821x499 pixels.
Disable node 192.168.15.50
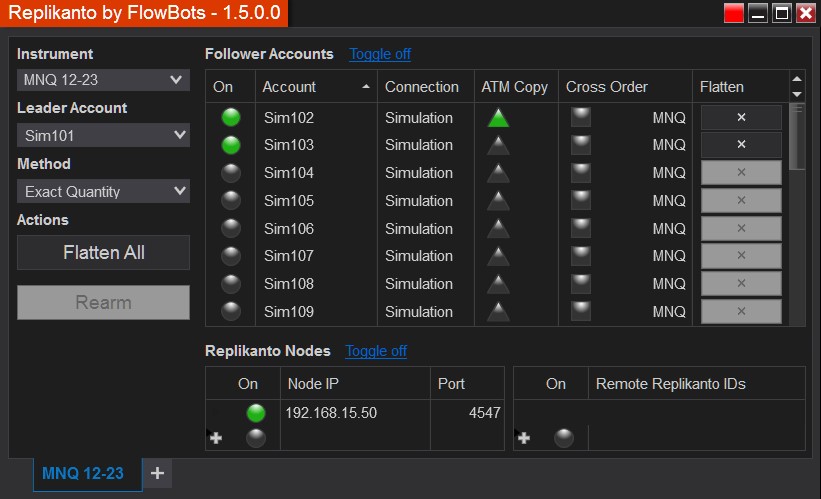click(x=256, y=413)
